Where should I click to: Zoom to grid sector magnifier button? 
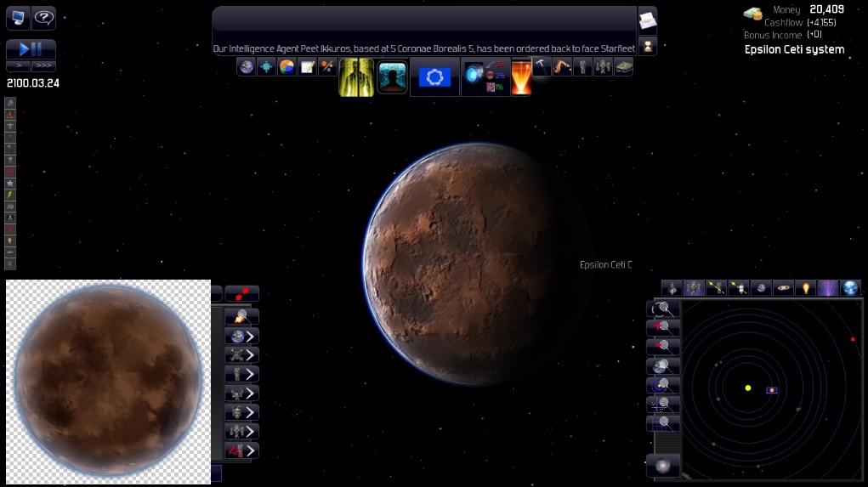point(662,423)
